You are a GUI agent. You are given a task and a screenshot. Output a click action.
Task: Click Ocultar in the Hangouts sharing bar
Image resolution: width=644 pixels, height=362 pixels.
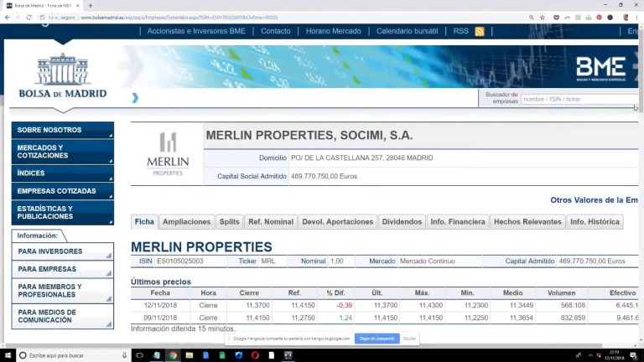(x=409, y=339)
